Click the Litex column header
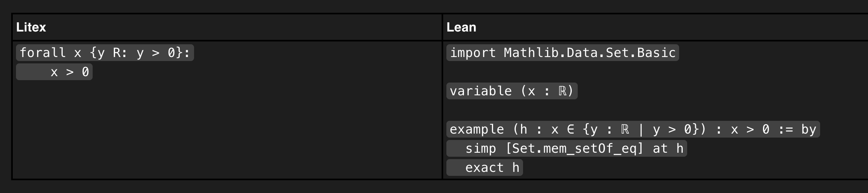This screenshot has width=868, height=193. [x=31, y=27]
